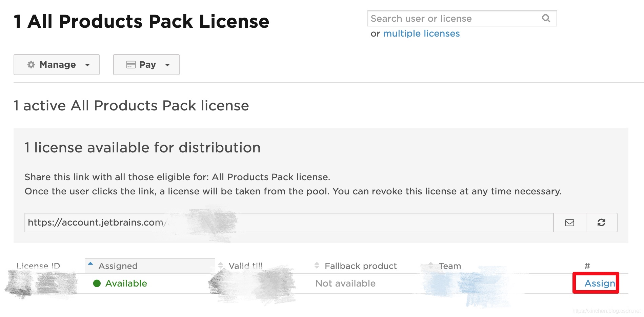The image size is (644, 317).
Task: Sort table by the Assigned column
Action: (149, 266)
